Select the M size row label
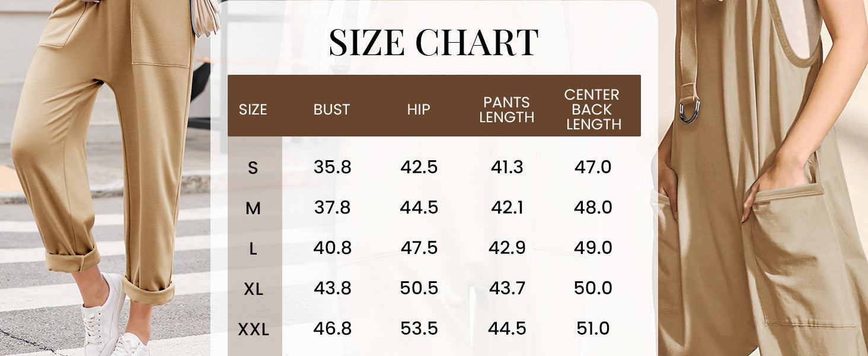This screenshot has height=356, width=868. click(253, 209)
